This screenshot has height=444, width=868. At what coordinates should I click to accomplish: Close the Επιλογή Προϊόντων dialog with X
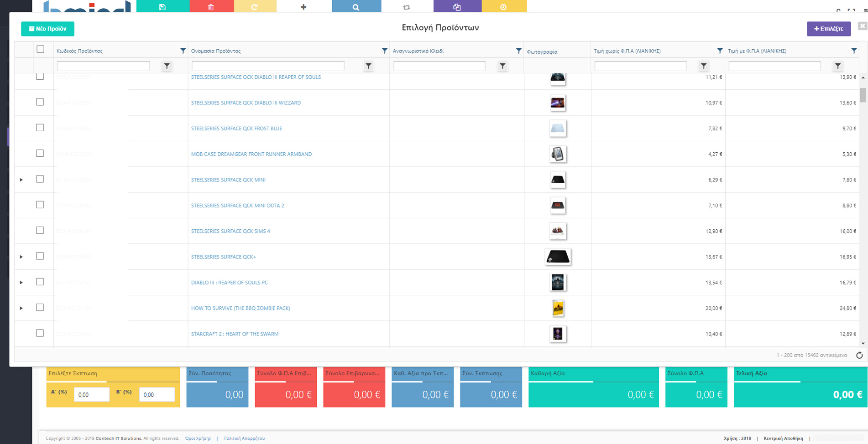click(x=862, y=26)
